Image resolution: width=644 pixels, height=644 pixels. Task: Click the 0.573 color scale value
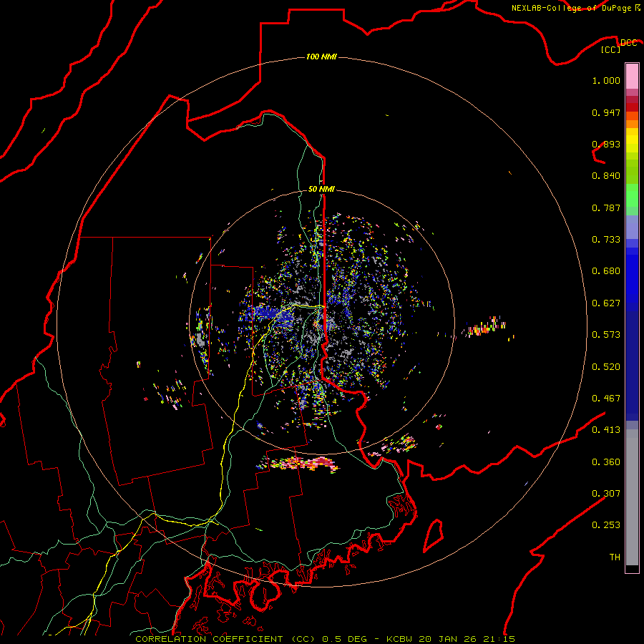(x=606, y=335)
